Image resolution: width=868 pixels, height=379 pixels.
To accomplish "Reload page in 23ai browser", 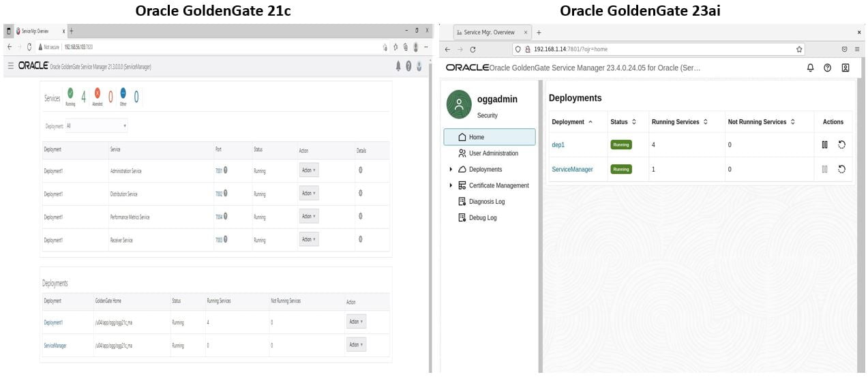I will [473, 49].
